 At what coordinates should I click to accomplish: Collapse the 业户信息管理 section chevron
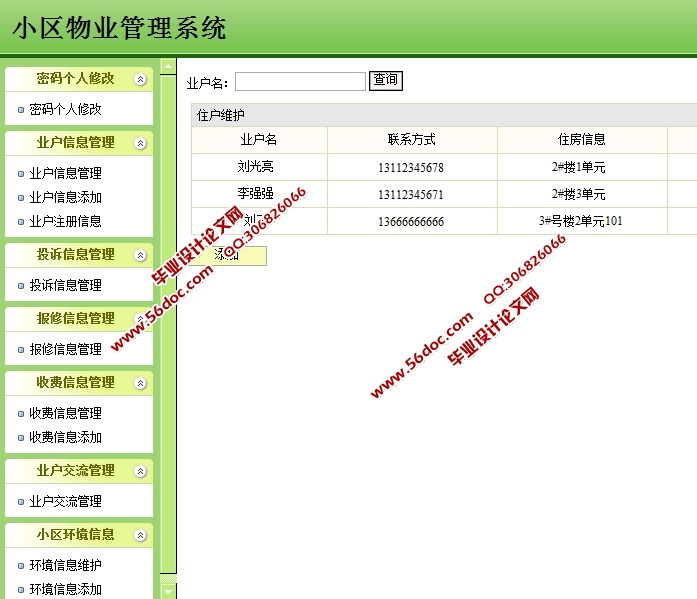(140, 143)
